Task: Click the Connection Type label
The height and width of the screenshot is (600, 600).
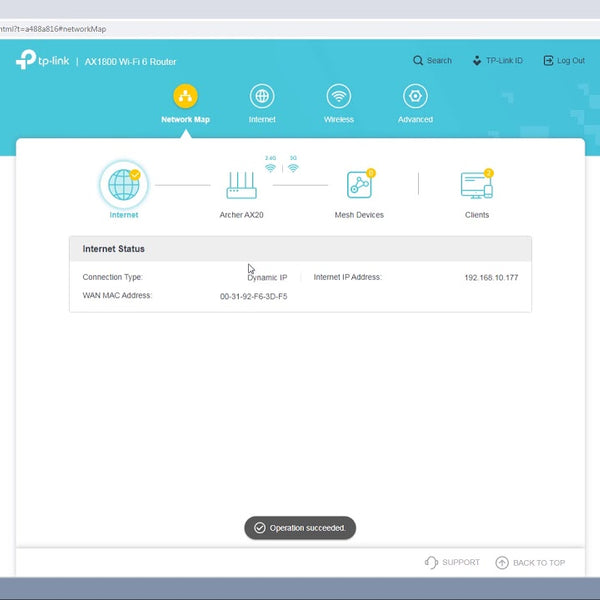Action: click(x=112, y=277)
